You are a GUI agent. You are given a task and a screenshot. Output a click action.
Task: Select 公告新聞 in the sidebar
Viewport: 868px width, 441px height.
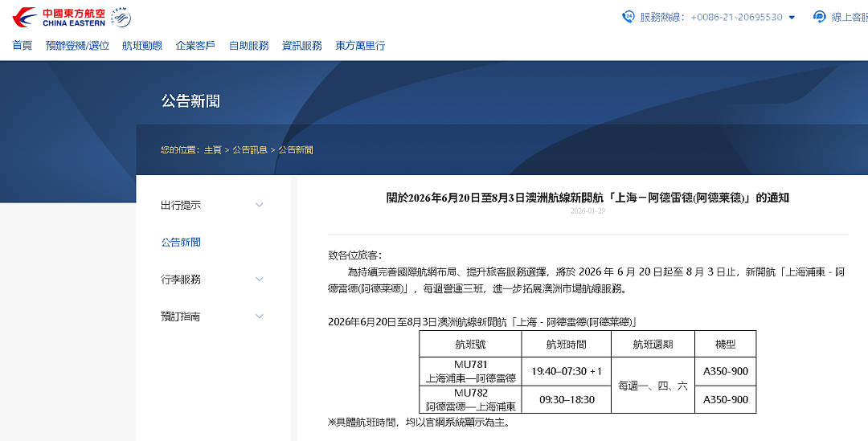[x=181, y=242]
